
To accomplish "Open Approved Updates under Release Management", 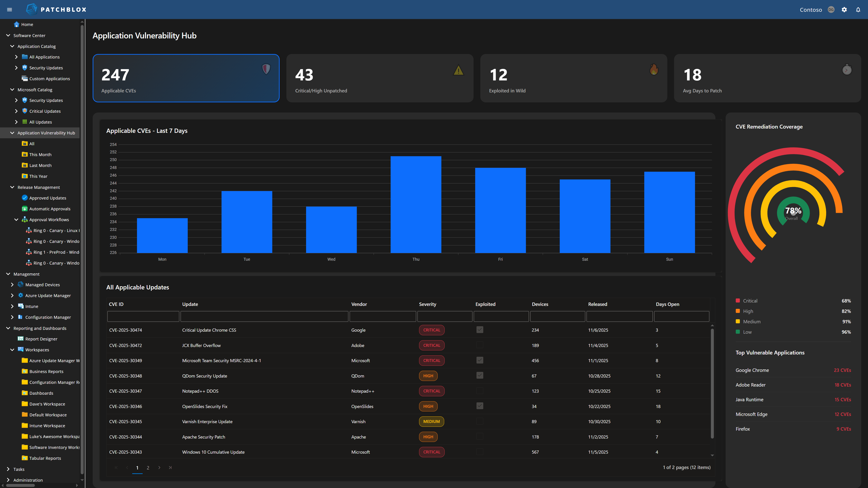I will [x=47, y=198].
